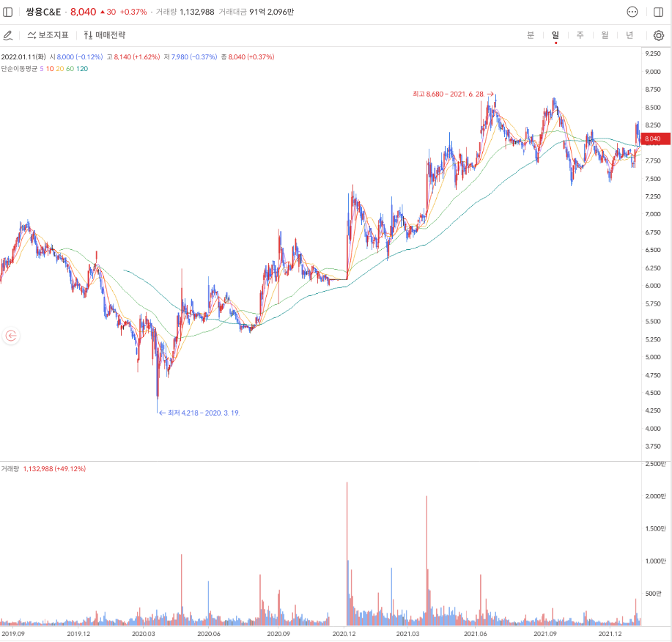672x642 pixels.
Task: Click the 거래량 volume pane label
Action: point(10,469)
